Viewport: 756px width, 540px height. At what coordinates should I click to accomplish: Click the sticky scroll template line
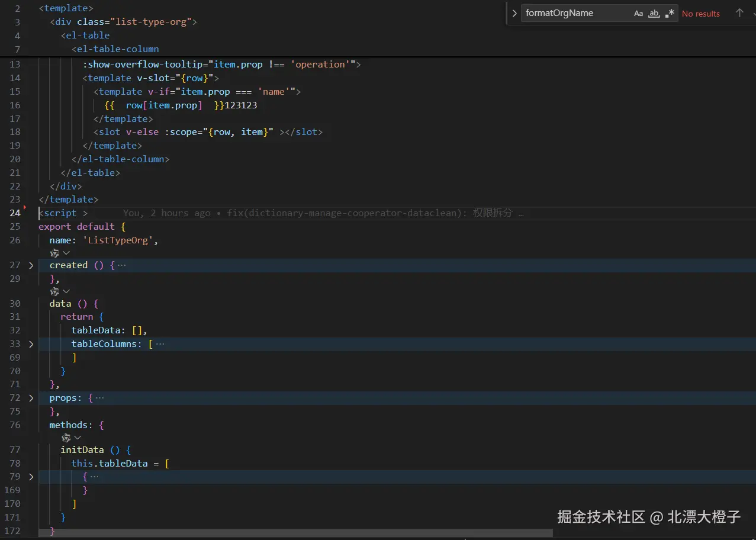click(x=66, y=8)
